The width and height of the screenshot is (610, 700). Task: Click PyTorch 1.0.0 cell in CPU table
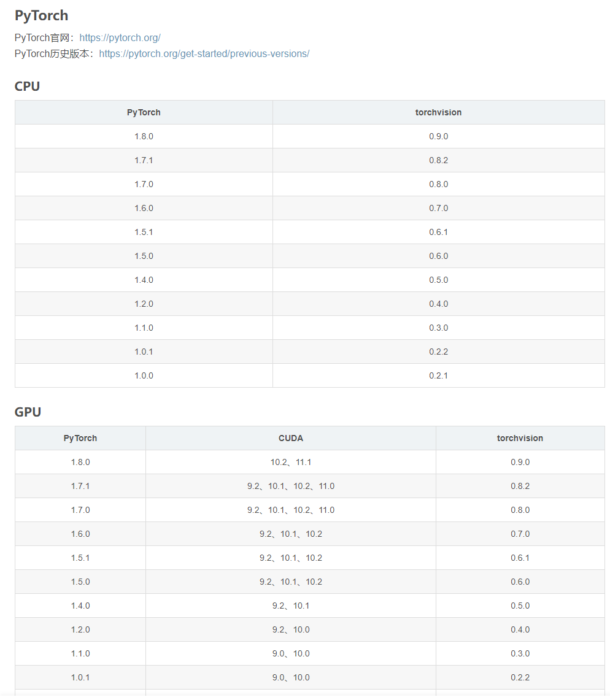click(x=144, y=375)
